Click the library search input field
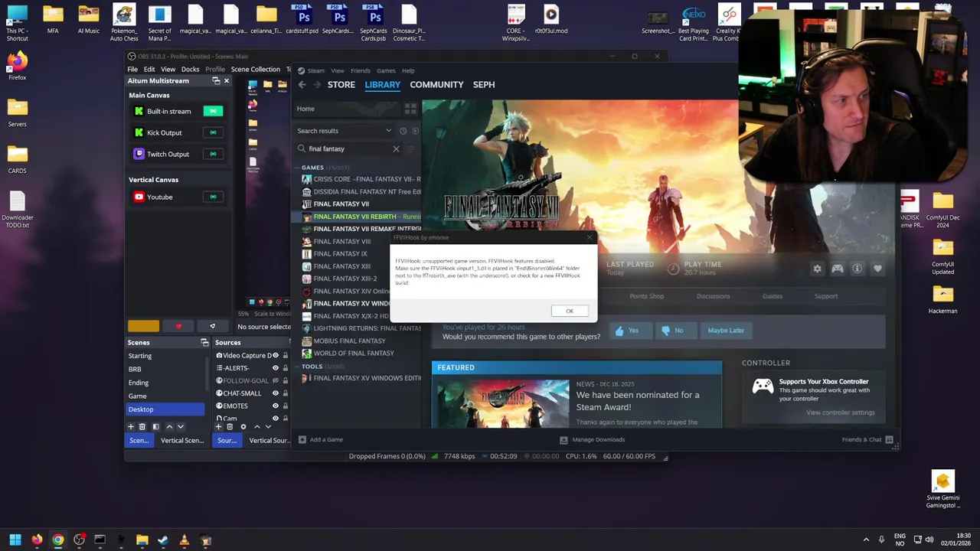 pyautogui.click(x=349, y=148)
